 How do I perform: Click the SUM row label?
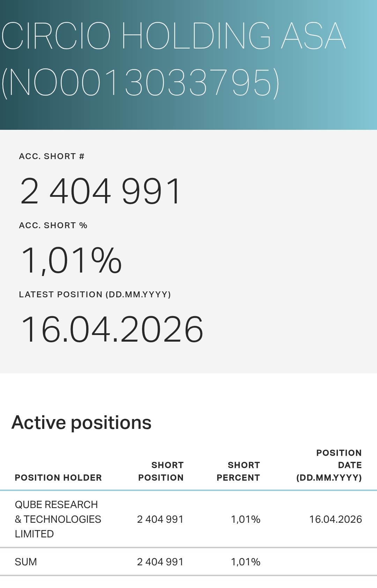[x=26, y=562]
